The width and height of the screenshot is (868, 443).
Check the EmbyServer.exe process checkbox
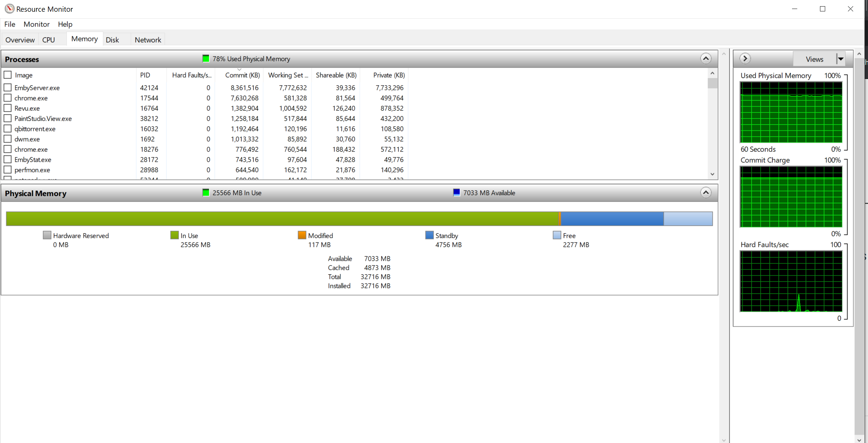pyautogui.click(x=8, y=88)
